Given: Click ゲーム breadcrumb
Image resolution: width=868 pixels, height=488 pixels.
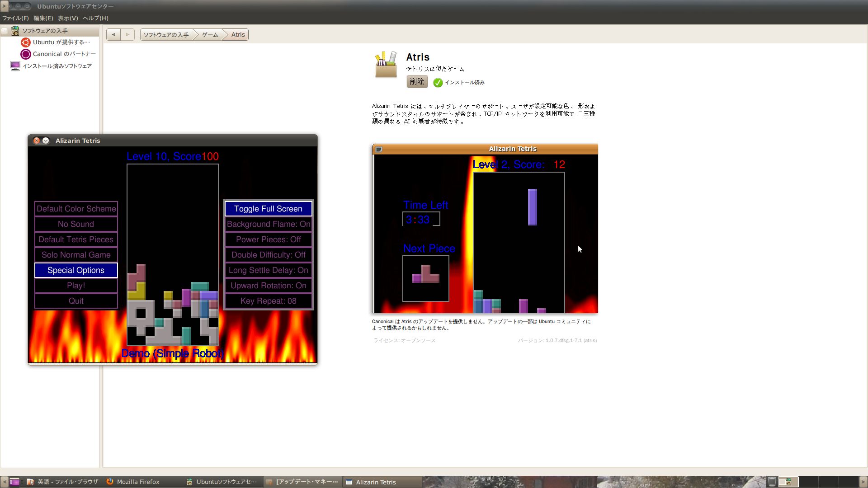Looking at the screenshot, I should point(210,35).
